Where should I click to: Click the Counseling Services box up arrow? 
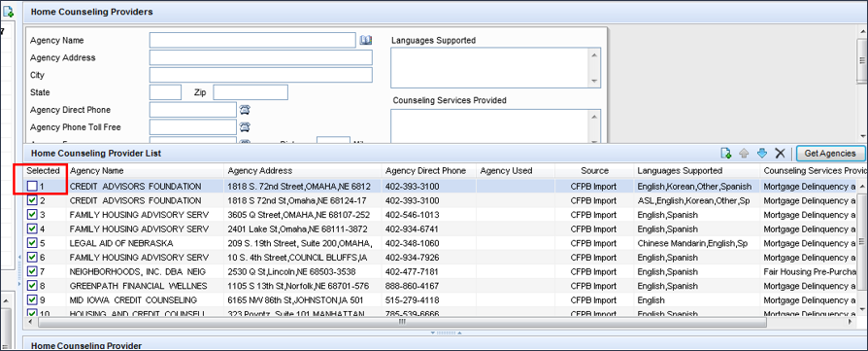pyautogui.click(x=594, y=116)
